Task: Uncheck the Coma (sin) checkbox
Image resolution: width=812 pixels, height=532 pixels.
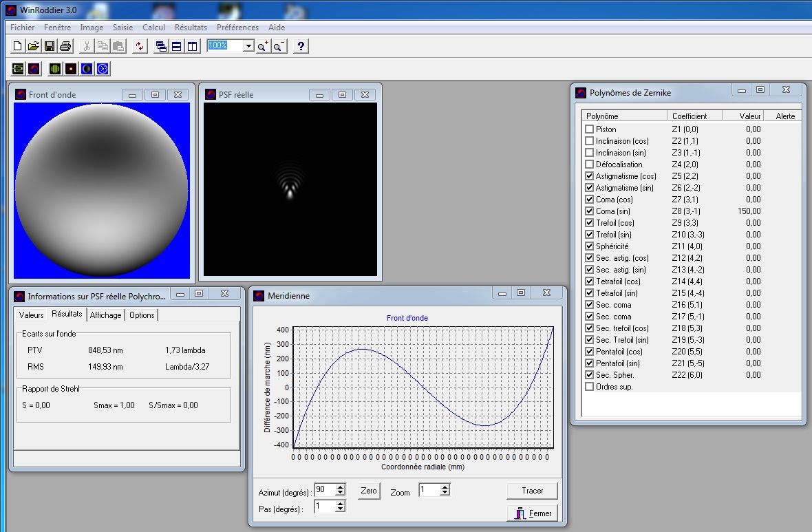Action: point(589,211)
